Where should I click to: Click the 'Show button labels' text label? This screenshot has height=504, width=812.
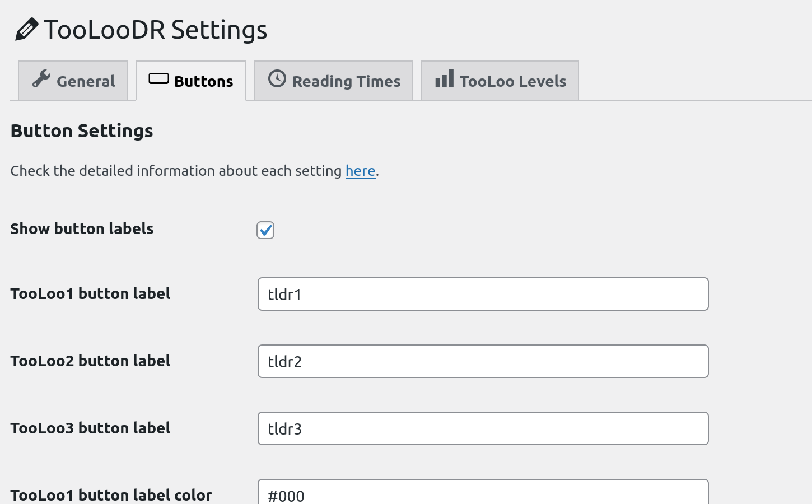(x=82, y=228)
